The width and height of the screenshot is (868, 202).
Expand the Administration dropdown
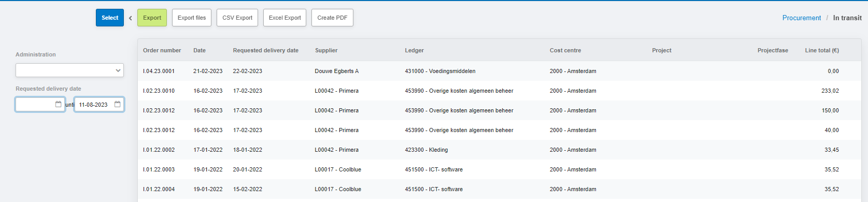point(69,70)
